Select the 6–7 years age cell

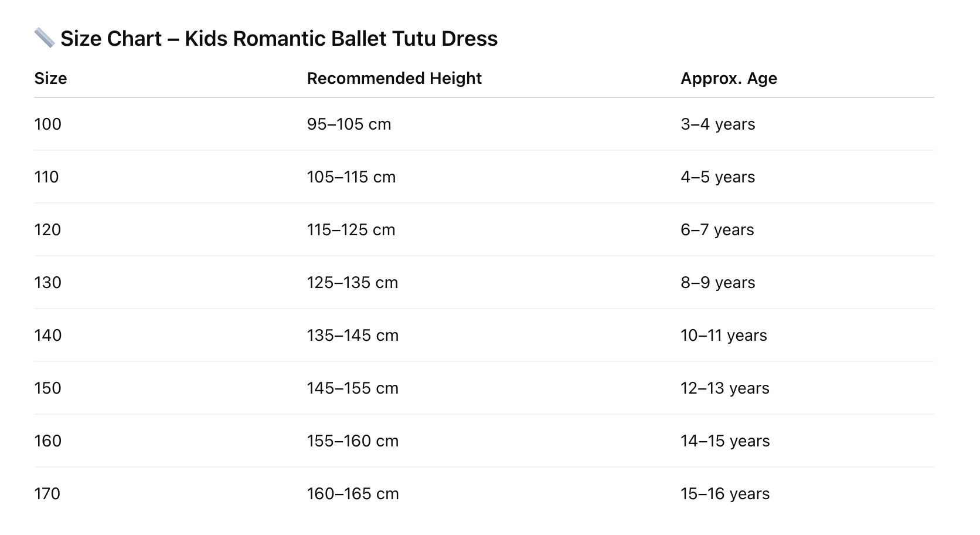(x=717, y=230)
